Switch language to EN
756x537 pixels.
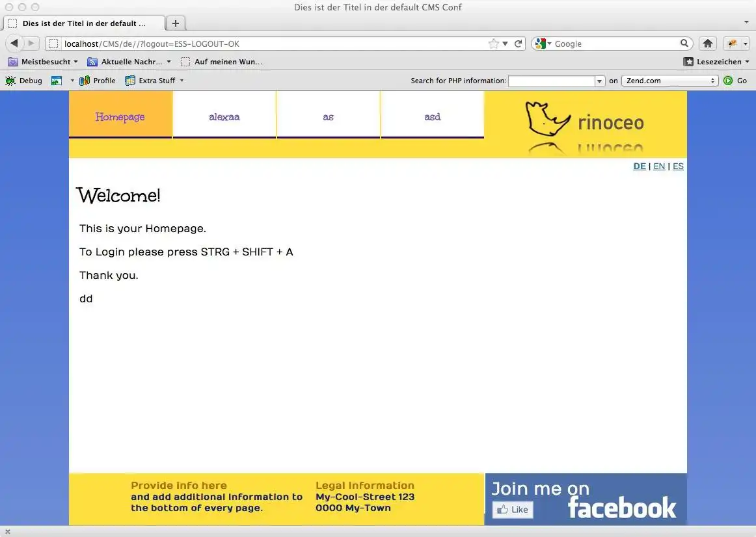tap(659, 166)
